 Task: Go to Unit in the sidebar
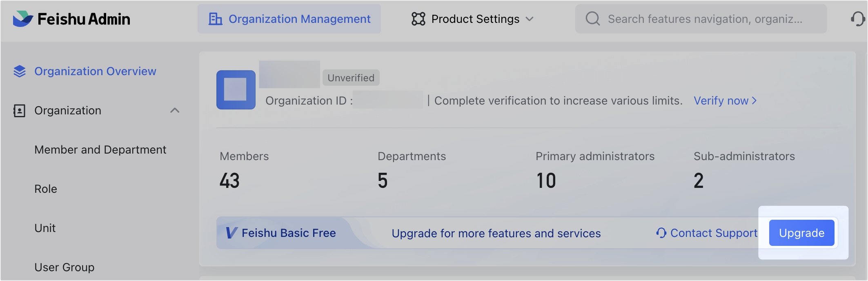point(45,228)
